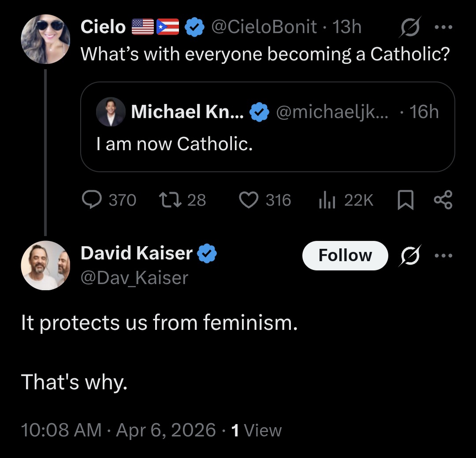The width and height of the screenshot is (476, 458).
Task: Go to the @Dav_Kaiser profile handle
Action: pos(134,278)
